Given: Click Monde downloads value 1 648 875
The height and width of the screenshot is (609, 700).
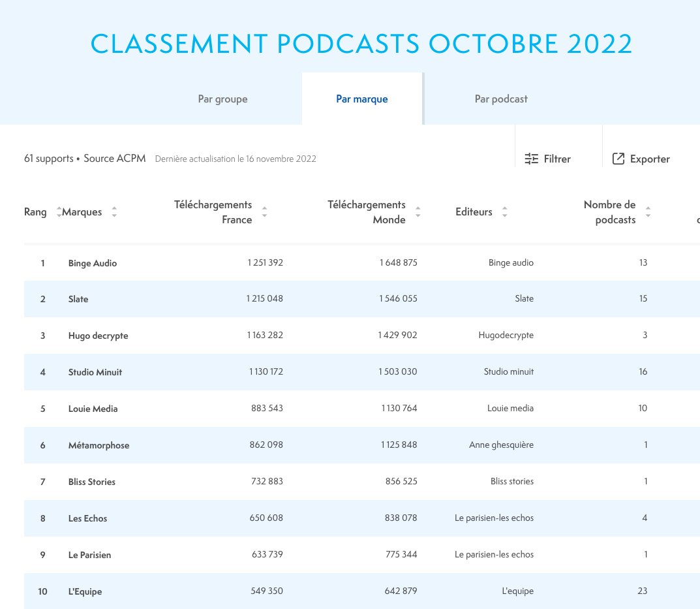Looking at the screenshot, I should tap(398, 262).
